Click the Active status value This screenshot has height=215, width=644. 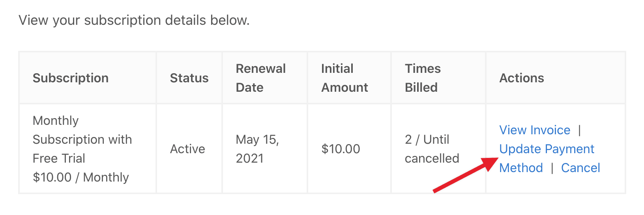(x=187, y=149)
